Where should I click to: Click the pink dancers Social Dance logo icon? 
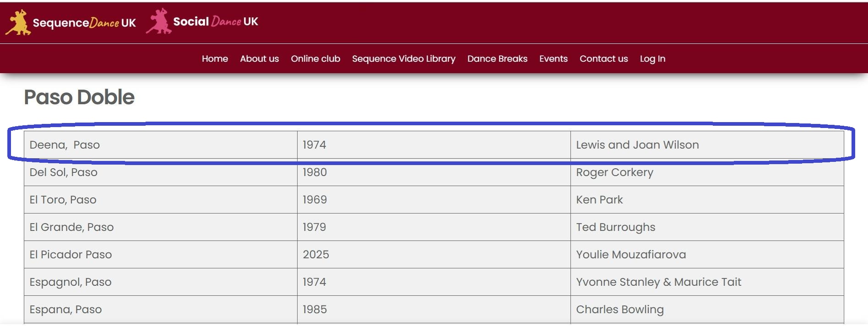click(158, 21)
